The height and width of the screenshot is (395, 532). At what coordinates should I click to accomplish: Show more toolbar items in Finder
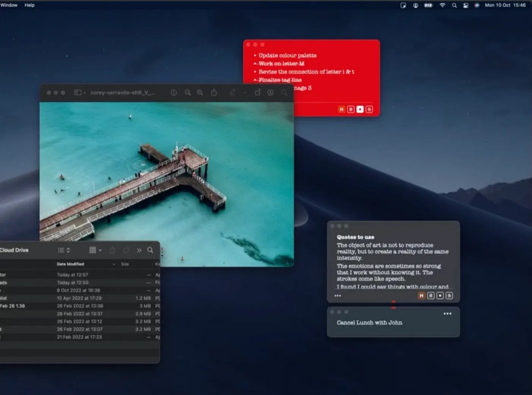(x=139, y=250)
